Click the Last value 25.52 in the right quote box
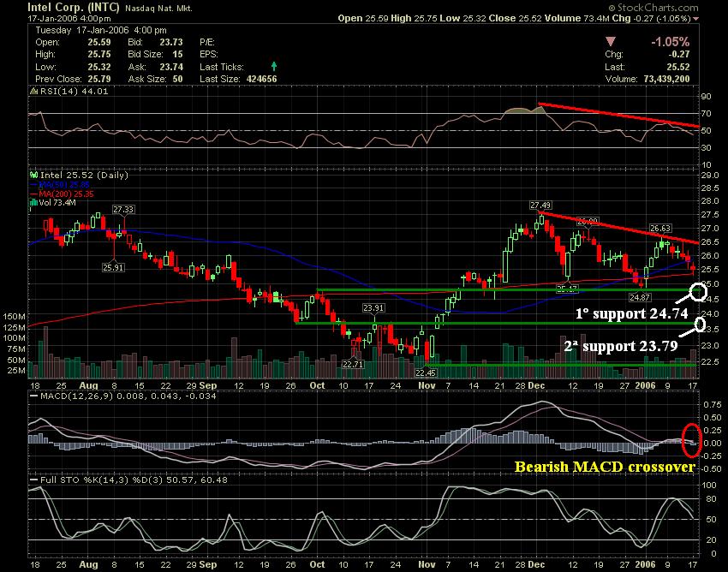This screenshot has height=572, width=728. (x=677, y=67)
